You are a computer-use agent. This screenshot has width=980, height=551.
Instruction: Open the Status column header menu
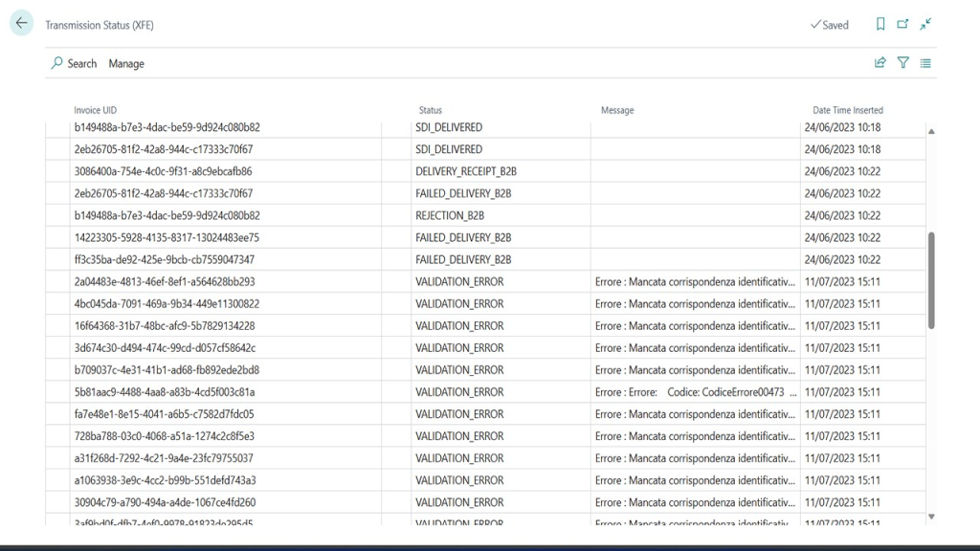pyautogui.click(x=431, y=110)
